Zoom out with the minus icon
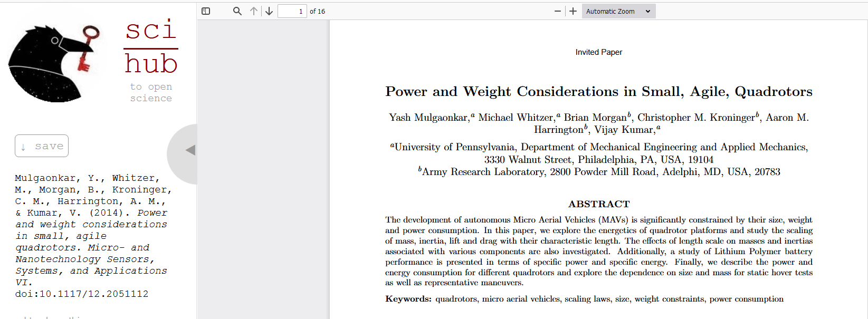 click(x=558, y=11)
